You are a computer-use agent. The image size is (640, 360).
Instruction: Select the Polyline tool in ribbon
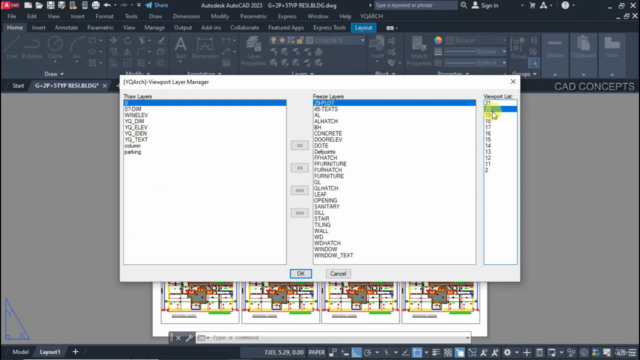[32, 48]
